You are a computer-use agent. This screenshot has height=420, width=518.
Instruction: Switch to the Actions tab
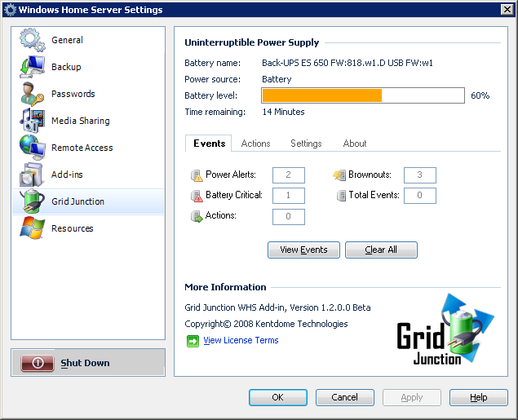tap(255, 144)
